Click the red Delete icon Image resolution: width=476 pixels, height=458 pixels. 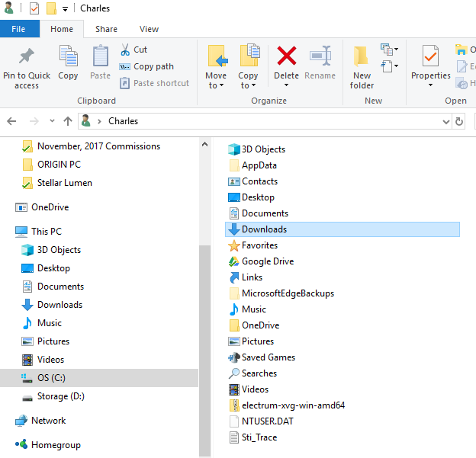(287, 56)
